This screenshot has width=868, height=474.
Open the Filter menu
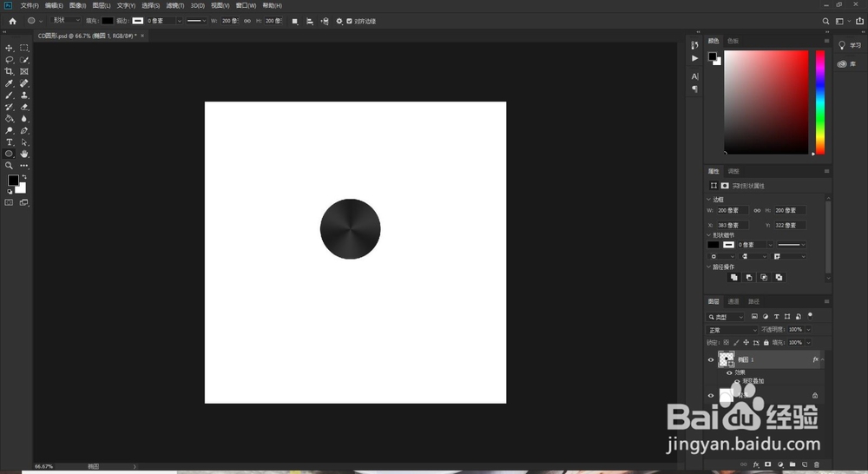click(175, 5)
